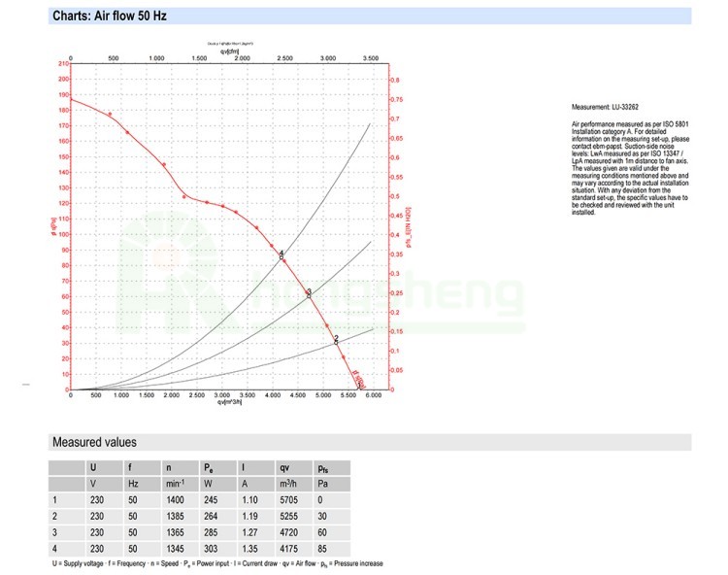This screenshot has height=575, width=728.
Task: Click the 'n' speed column header
Action: coord(167,467)
